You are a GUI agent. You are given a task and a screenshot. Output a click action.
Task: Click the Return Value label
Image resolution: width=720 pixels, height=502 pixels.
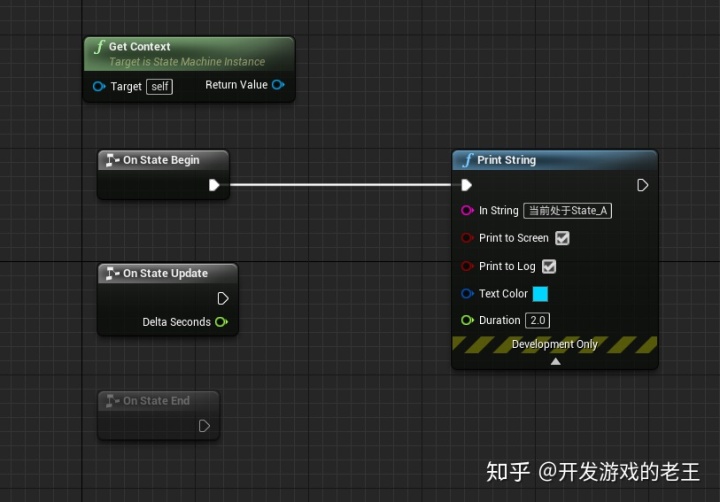click(x=236, y=85)
